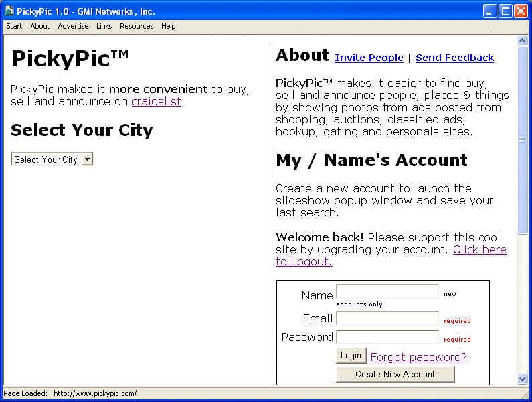Click the 'Page Loaded:' status bar text

(x=25, y=393)
